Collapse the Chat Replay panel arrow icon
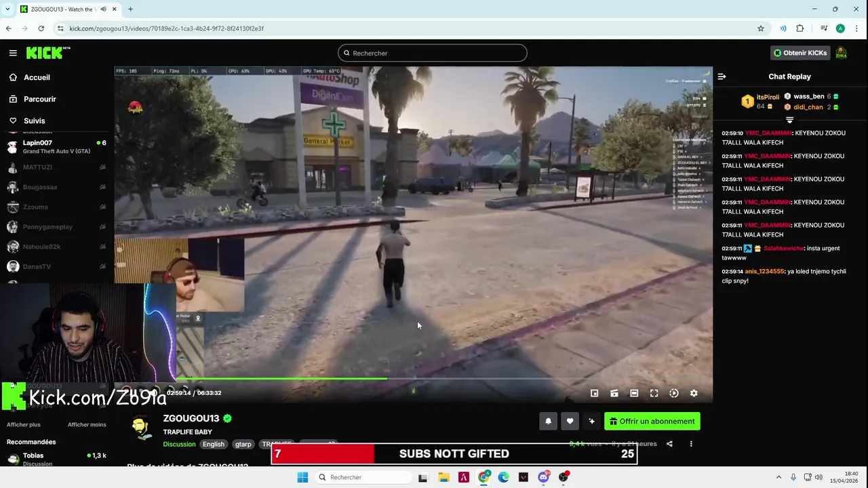The width and height of the screenshot is (868, 488). [722, 77]
